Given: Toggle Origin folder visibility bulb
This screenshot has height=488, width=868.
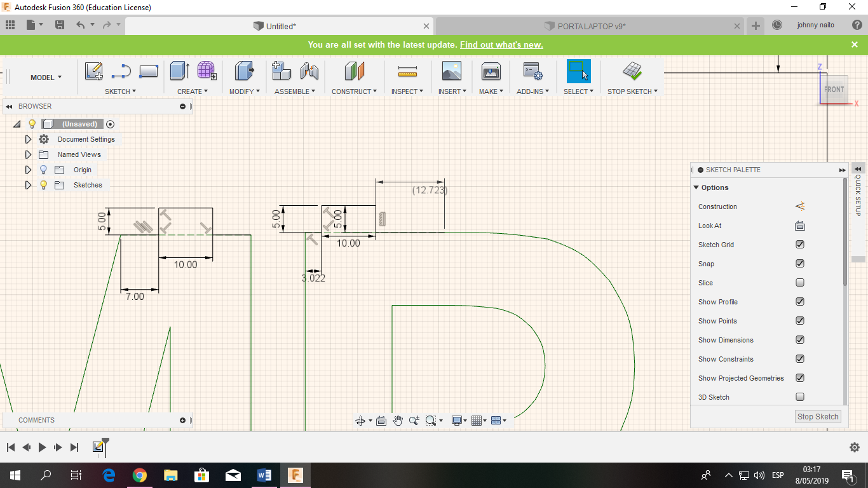Looking at the screenshot, I should pyautogui.click(x=43, y=170).
